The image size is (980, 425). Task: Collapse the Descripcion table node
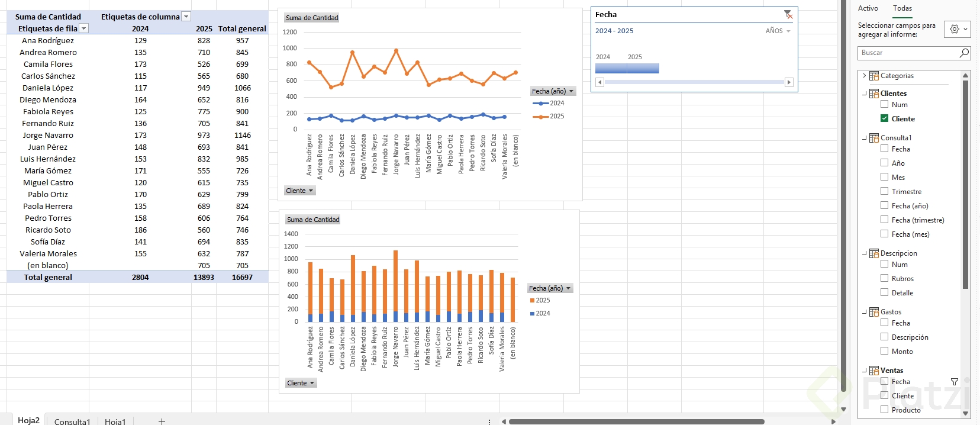point(864,253)
